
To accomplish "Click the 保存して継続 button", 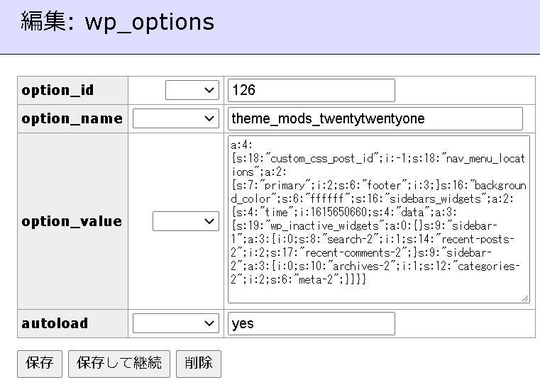I will 119,364.
